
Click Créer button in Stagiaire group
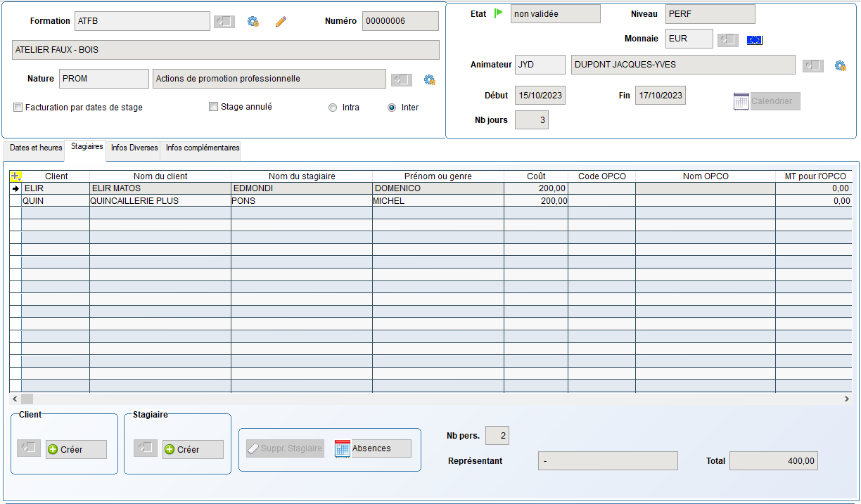click(x=193, y=449)
